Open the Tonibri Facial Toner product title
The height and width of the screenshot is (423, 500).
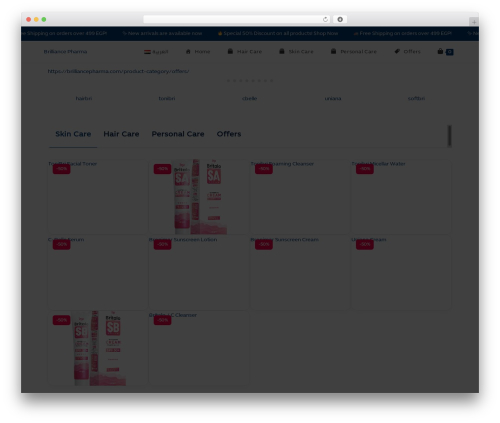pos(72,164)
